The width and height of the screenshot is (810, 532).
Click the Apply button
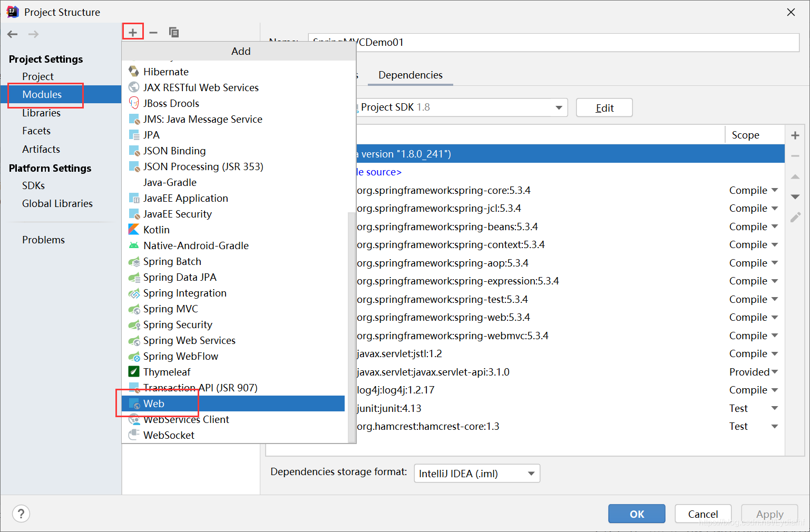769,514
